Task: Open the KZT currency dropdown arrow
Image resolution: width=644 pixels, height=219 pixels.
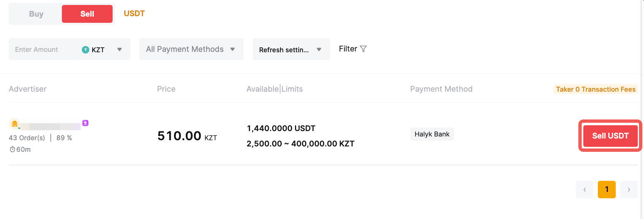Action: coord(120,49)
